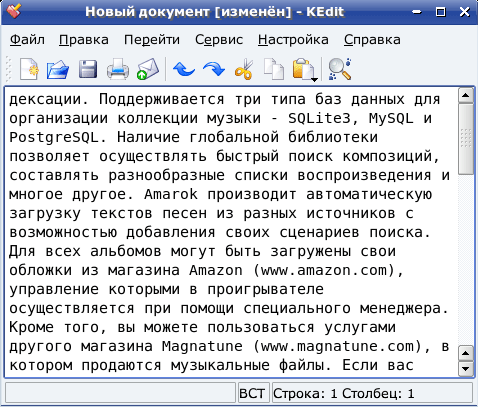Viewport: 478px width, 407px height.
Task: Open a file using the folder icon
Action: [58, 69]
